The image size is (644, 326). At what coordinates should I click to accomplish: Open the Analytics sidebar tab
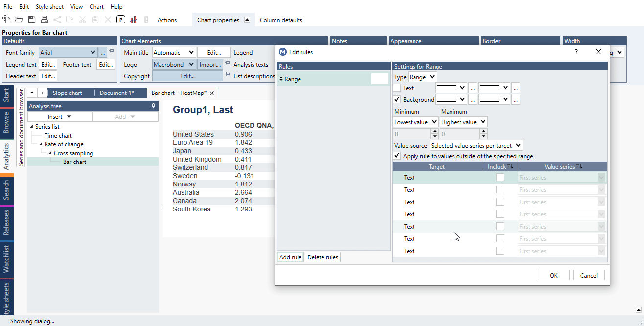click(x=6, y=157)
